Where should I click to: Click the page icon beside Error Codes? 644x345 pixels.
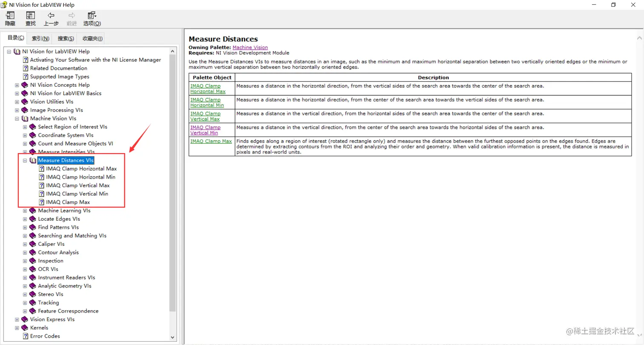click(x=26, y=336)
